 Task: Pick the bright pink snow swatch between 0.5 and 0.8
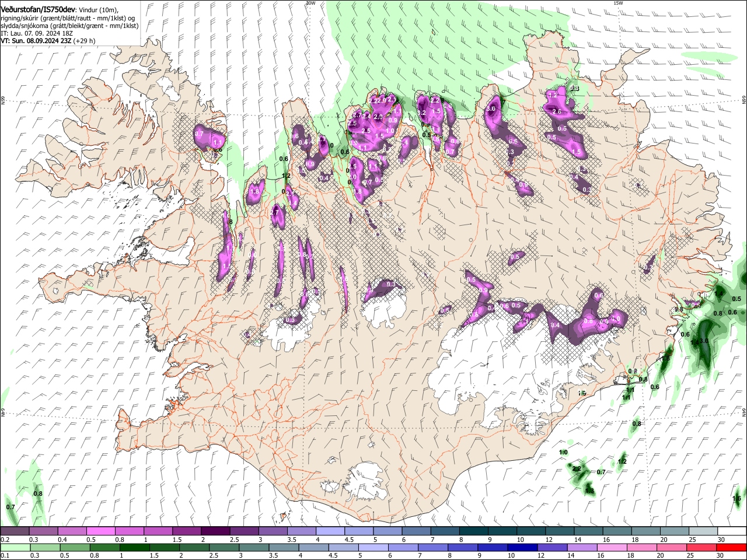100,531
